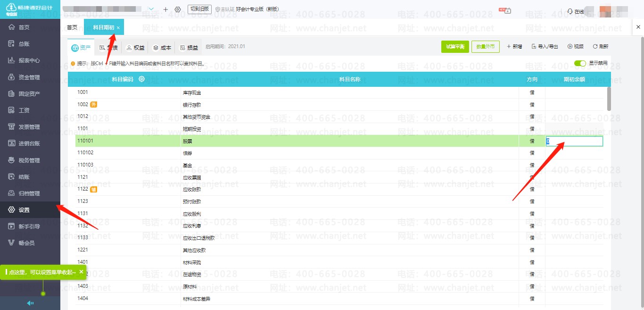Screen dimensions: 644x310
Task: Click the 数量外币 button
Action: pyautogui.click(x=485, y=46)
